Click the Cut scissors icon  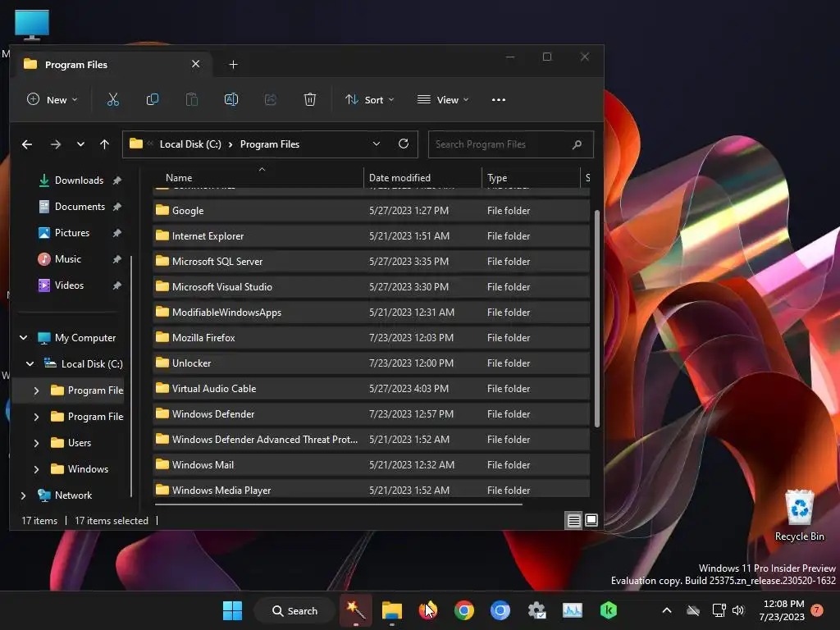click(x=113, y=99)
